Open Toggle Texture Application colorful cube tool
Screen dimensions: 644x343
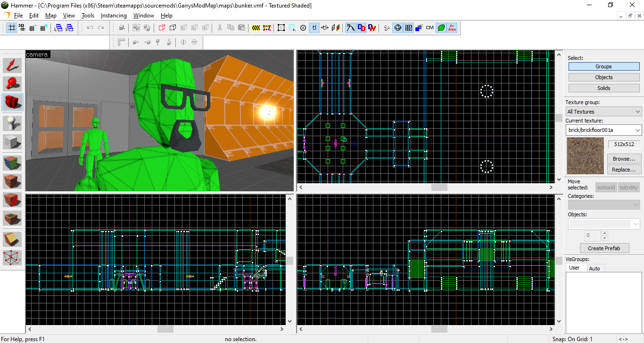coord(12,163)
